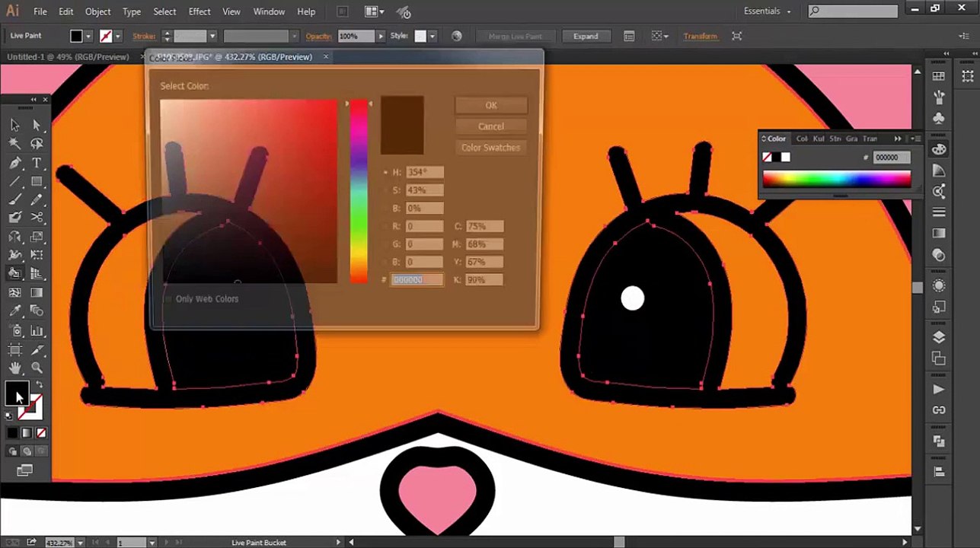Open the Effect menu
This screenshot has height=548, width=980.
pos(200,11)
